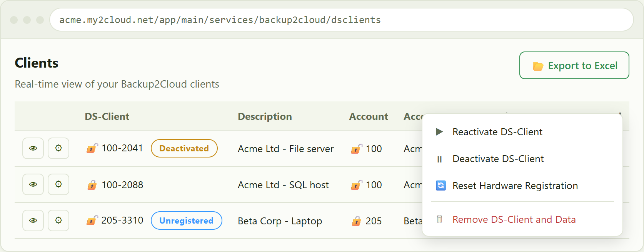Click lock icon beside 100-2041
Image resolution: width=644 pixels, height=252 pixels.
coord(92,148)
